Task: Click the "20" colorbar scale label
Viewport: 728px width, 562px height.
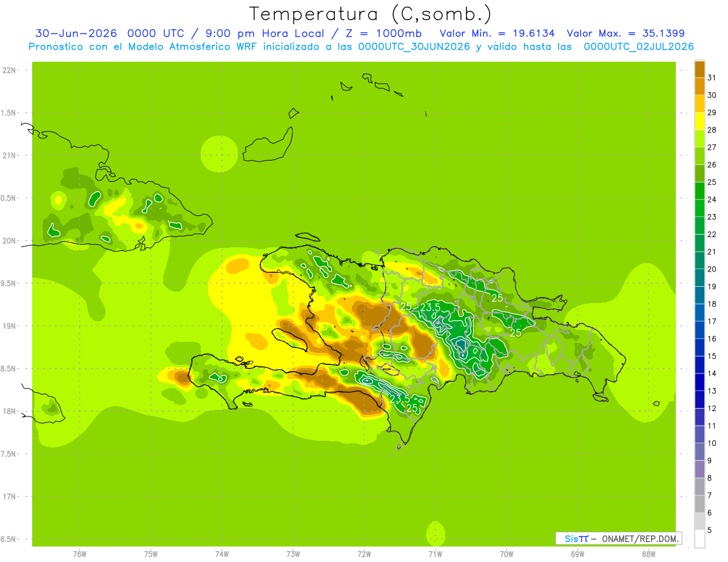Action: (712, 269)
